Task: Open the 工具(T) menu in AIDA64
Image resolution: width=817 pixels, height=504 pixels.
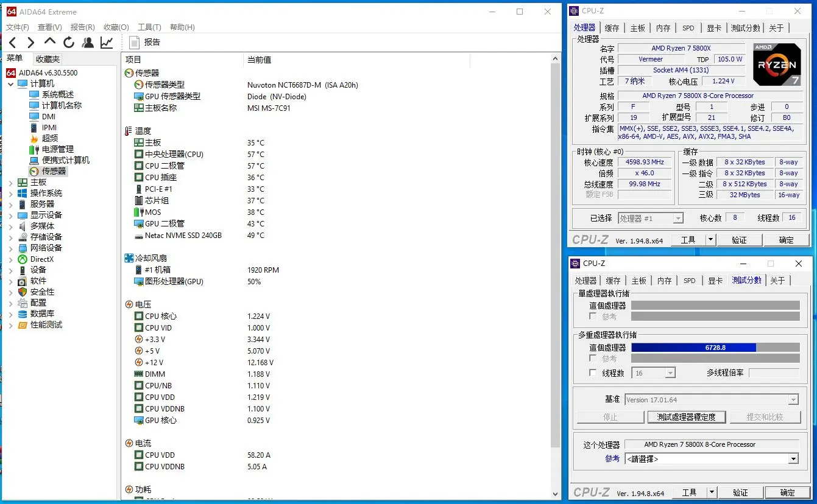Action: (x=149, y=27)
